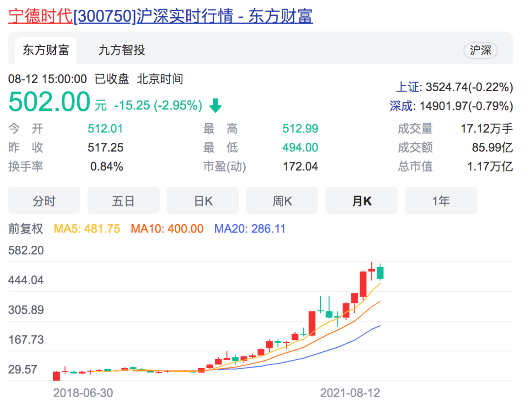Click the 2018-06-30 chart start date
The height and width of the screenshot is (406, 532).
(83, 393)
